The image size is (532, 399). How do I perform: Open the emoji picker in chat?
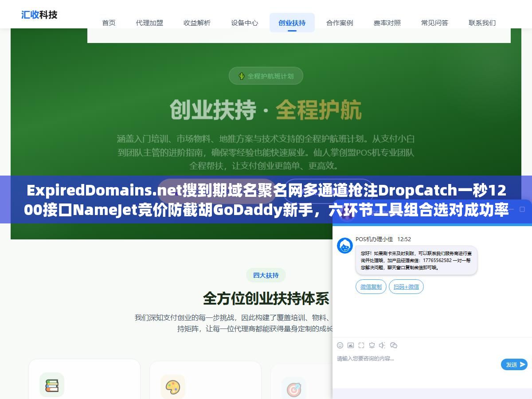[x=340, y=345]
